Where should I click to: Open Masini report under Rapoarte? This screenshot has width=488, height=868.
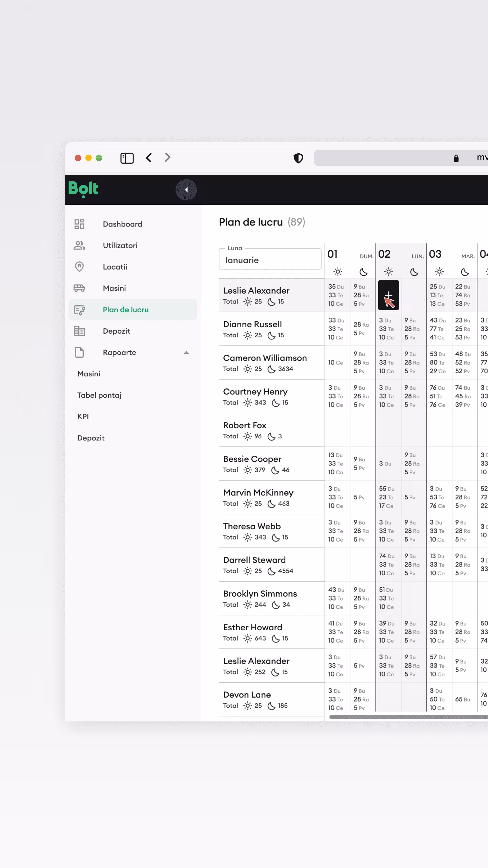pos(89,374)
